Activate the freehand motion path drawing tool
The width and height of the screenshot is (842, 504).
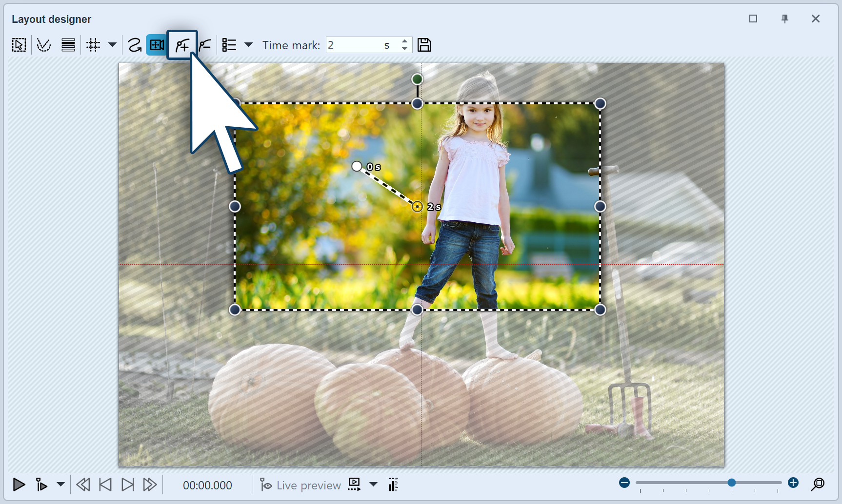[x=135, y=45]
